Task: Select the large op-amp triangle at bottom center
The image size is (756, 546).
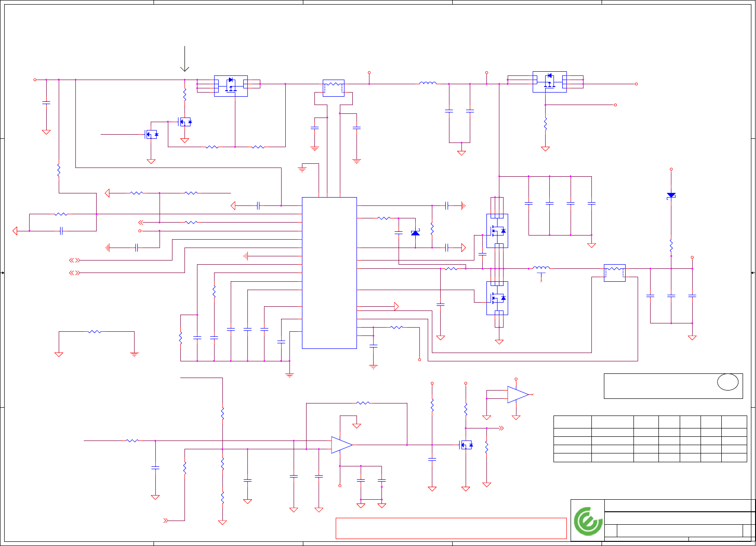Action: pos(342,445)
